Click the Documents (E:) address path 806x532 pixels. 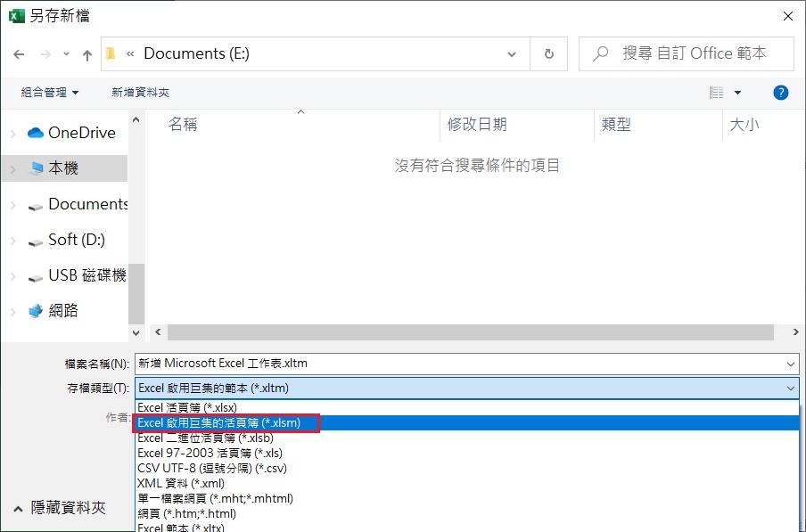[x=196, y=53]
